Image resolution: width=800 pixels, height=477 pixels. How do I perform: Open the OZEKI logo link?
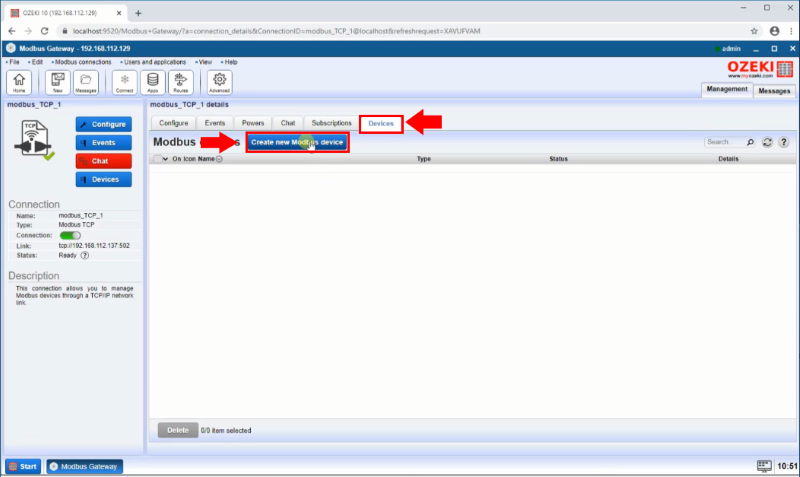[760, 69]
